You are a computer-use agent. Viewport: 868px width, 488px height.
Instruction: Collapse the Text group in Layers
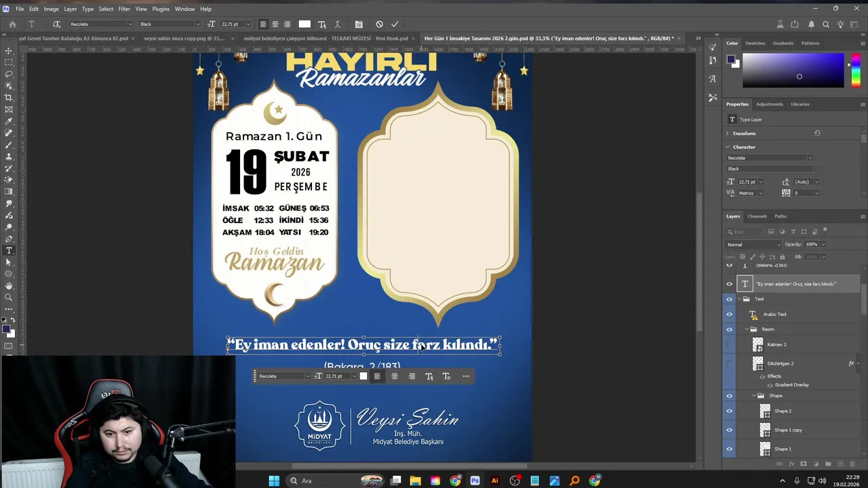pyautogui.click(x=739, y=299)
